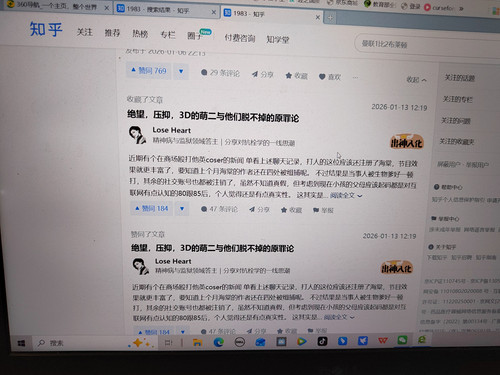Close the 360导航 browser tab

106,7
